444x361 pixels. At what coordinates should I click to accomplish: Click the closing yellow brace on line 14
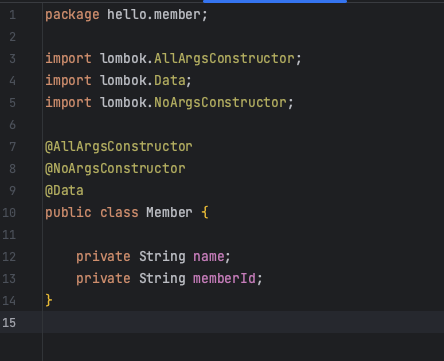[49, 300]
